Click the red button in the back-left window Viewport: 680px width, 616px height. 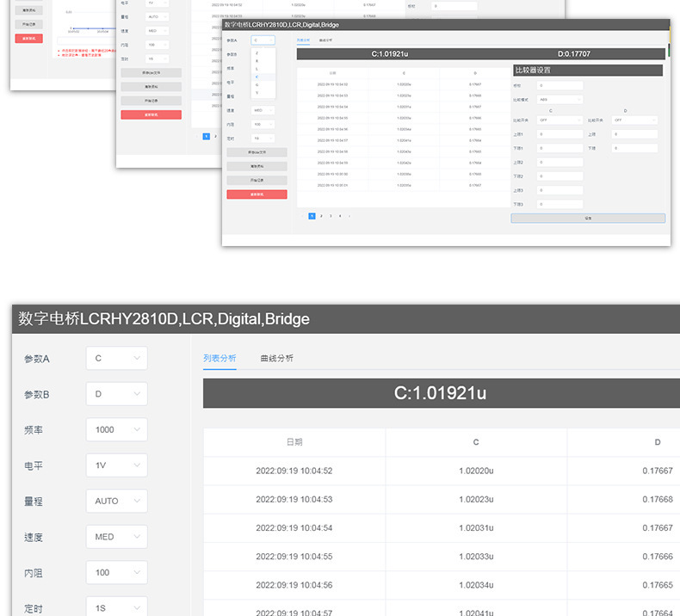tap(29, 38)
